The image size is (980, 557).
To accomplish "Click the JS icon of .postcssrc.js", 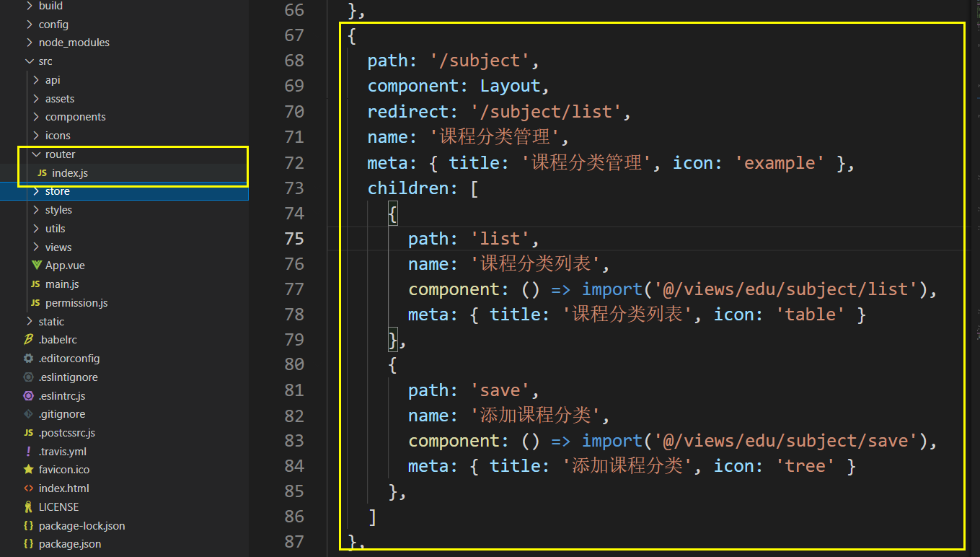I will pyautogui.click(x=29, y=433).
